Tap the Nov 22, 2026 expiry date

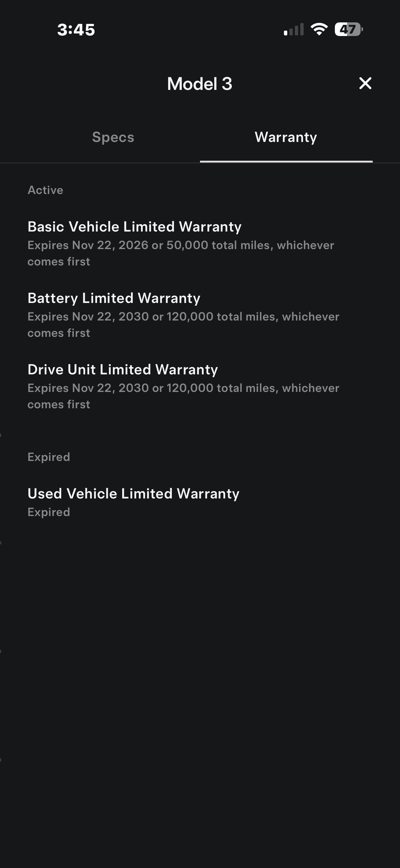tap(110, 245)
